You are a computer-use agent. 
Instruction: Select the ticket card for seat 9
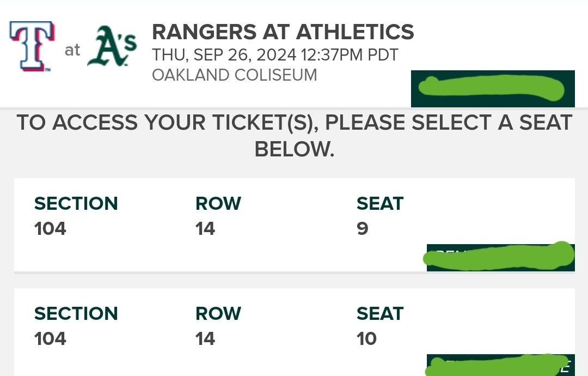click(295, 225)
